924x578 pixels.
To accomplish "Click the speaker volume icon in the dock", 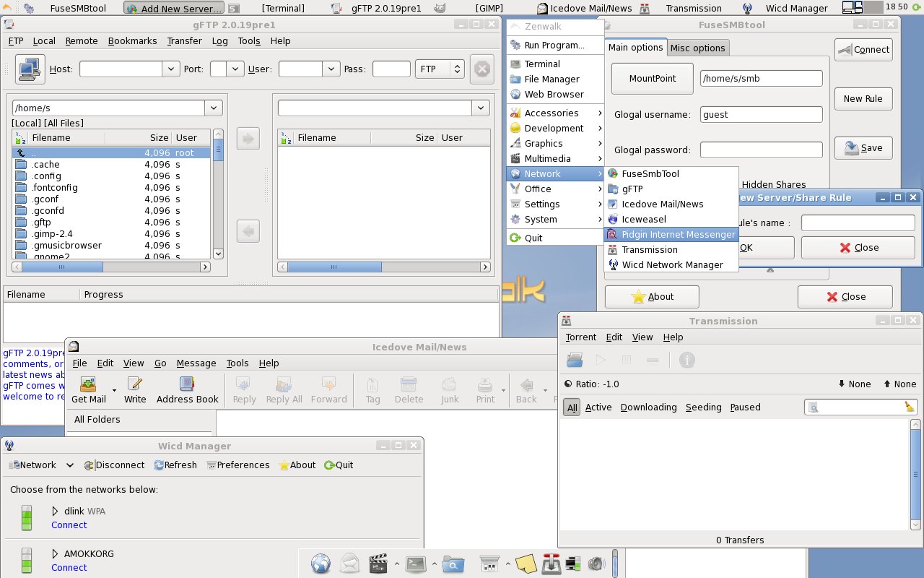I will click(596, 564).
